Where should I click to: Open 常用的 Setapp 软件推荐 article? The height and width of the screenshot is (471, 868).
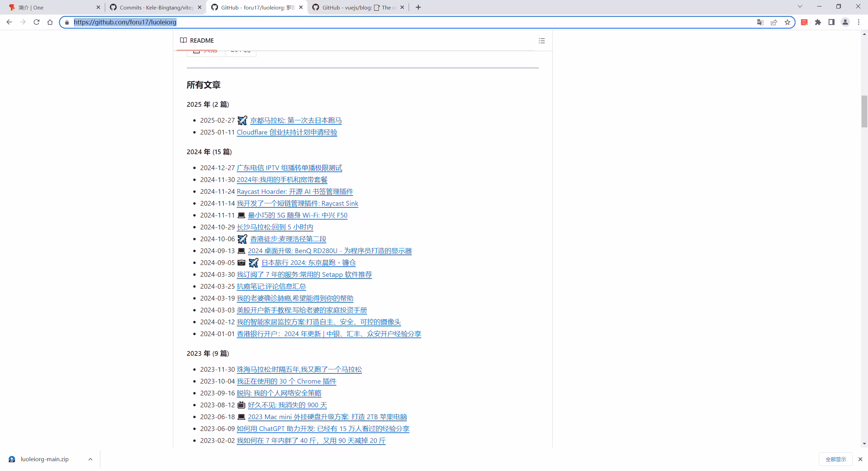(x=304, y=274)
